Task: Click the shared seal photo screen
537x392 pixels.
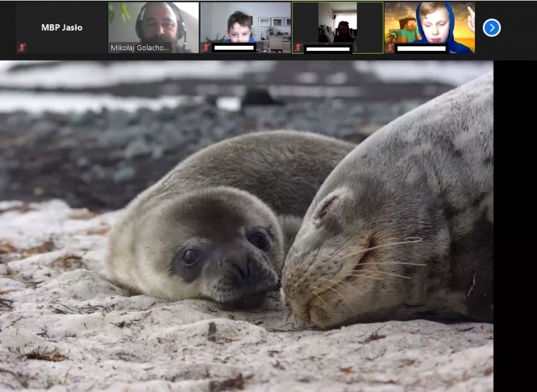Action: coord(246,226)
